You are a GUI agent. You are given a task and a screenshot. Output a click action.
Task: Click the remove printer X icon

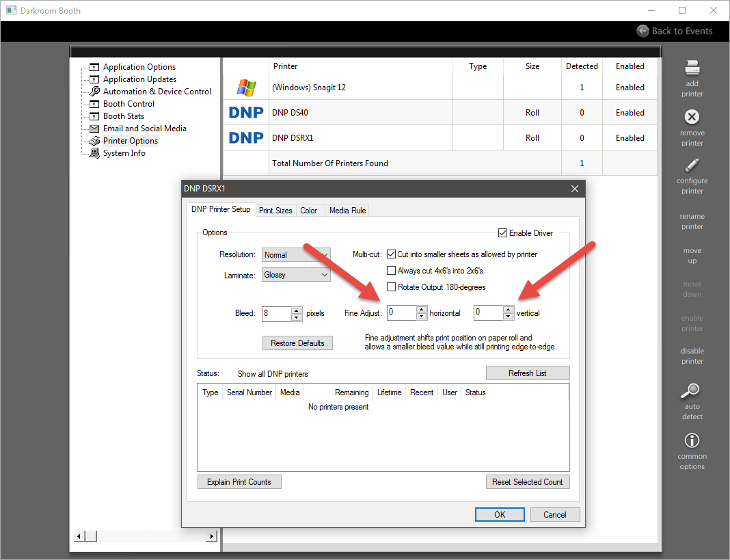click(692, 117)
